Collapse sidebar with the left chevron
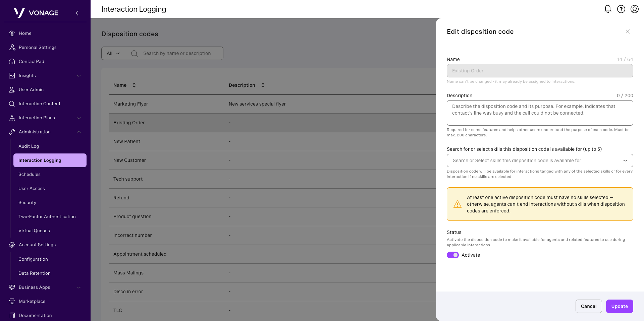The height and width of the screenshot is (321, 644). (x=77, y=13)
